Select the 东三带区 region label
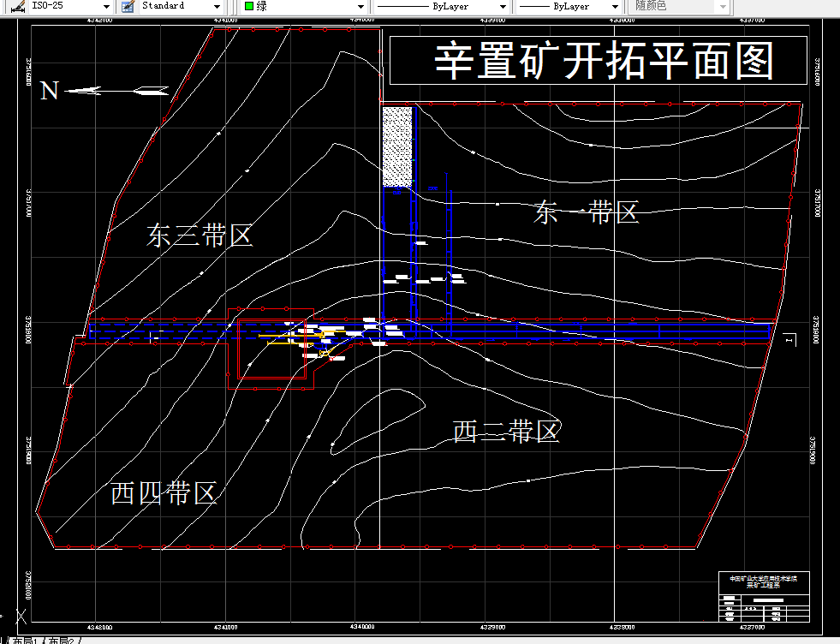The height and width of the screenshot is (644, 840). (x=200, y=236)
